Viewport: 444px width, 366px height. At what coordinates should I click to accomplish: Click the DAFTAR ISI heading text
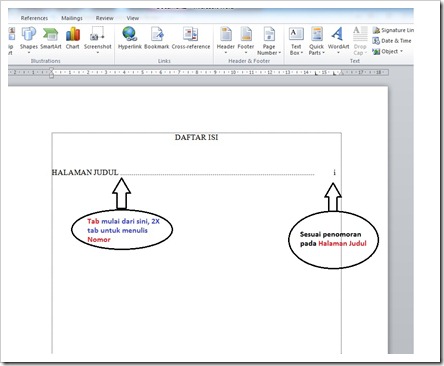[196, 137]
